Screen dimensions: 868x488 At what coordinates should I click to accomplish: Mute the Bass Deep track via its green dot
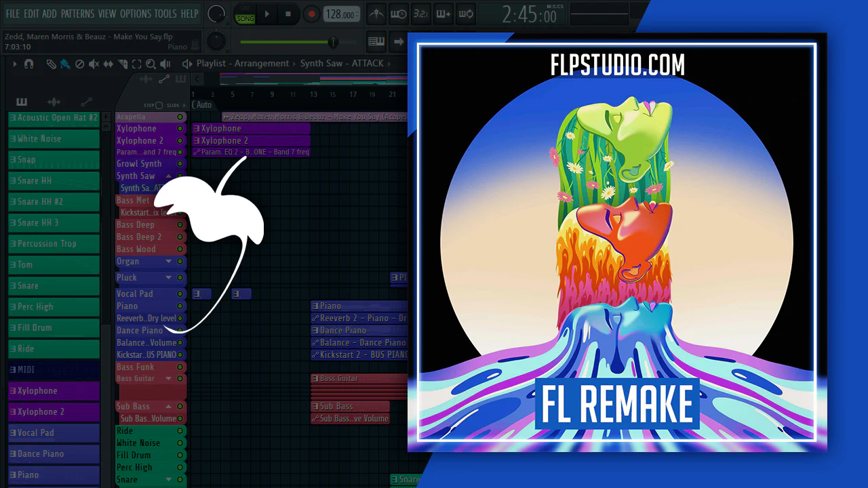180,225
